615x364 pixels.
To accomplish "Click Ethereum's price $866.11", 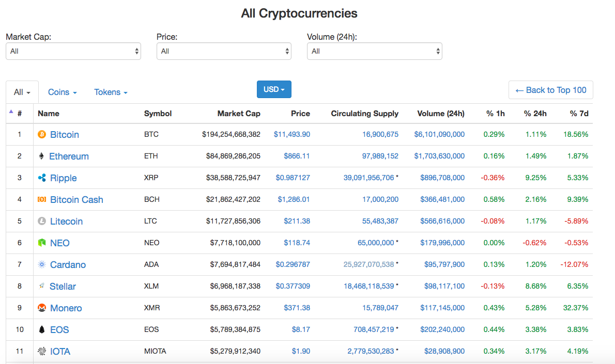I will pyautogui.click(x=297, y=156).
